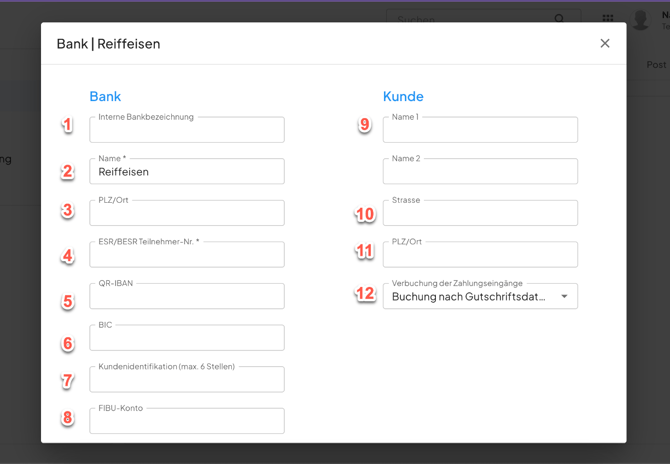Click into the BIC field
Screen dimensions: 670x464
click(187, 339)
